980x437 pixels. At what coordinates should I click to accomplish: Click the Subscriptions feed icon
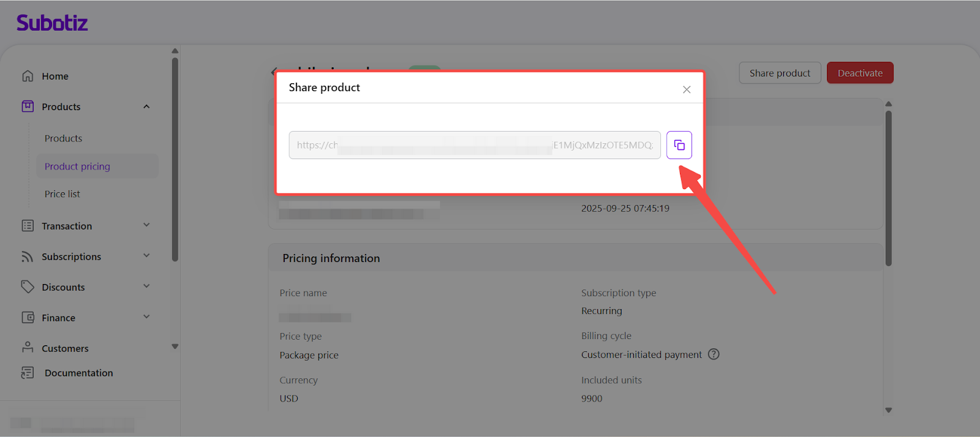coord(28,256)
